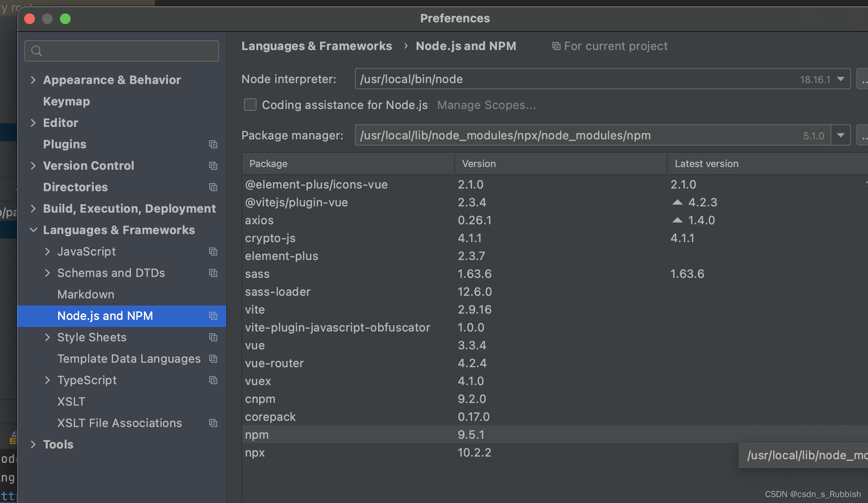This screenshot has height=503, width=868.
Task: Click project icon next to Style Sheets
Action: [x=213, y=337]
